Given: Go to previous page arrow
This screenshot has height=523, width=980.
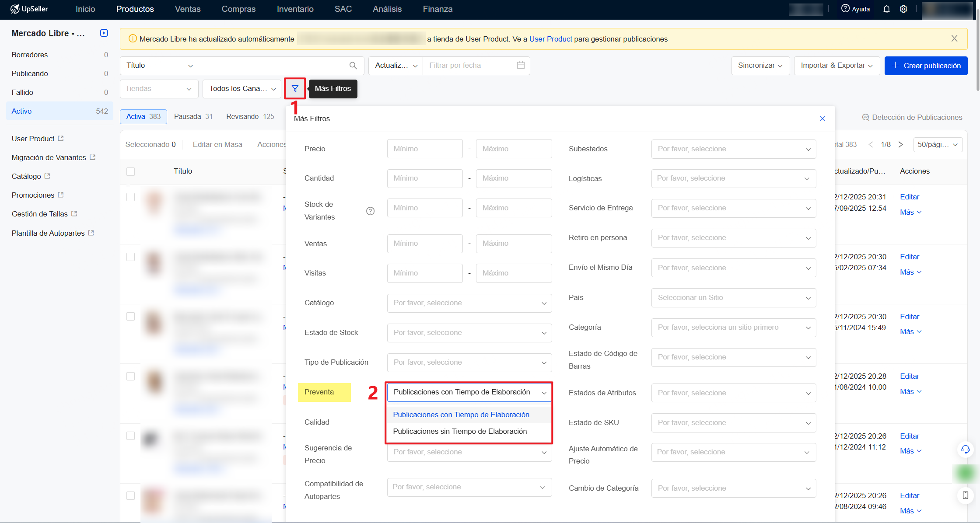Looking at the screenshot, I should point(871,144).
